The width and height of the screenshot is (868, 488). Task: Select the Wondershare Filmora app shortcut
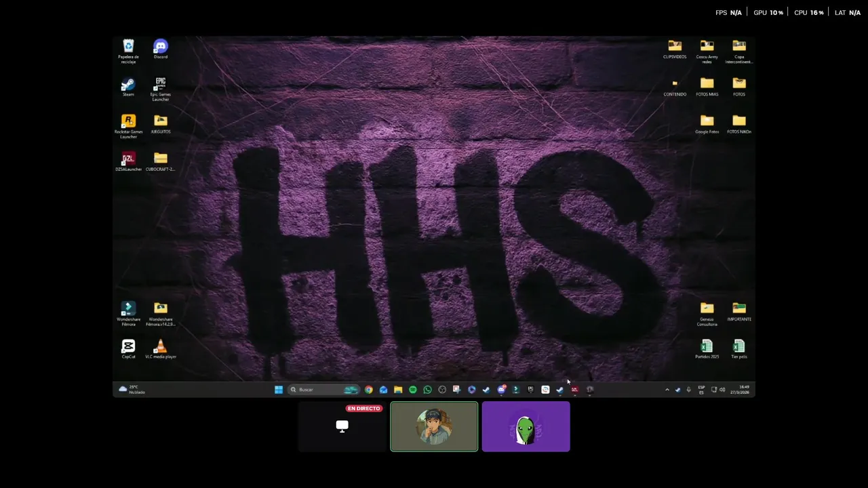[128, 314]
